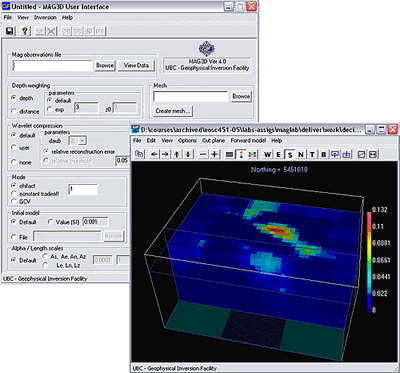Screen dimensions: 400x373
Task: Click the save disk icon in MAG3D toolbar
Action: [x=10, y=31]
